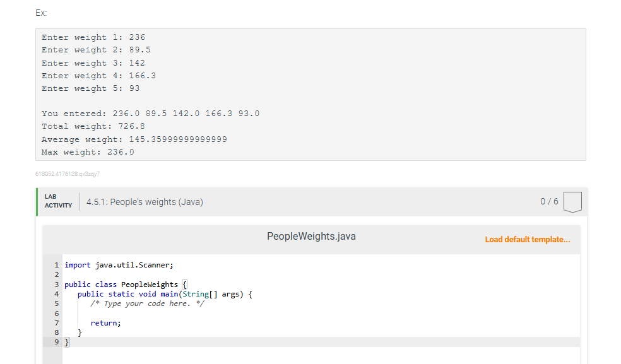This screenshot has height=364, width=621.
Task: Click the You entered: output line
Action: tap(150, 114)
